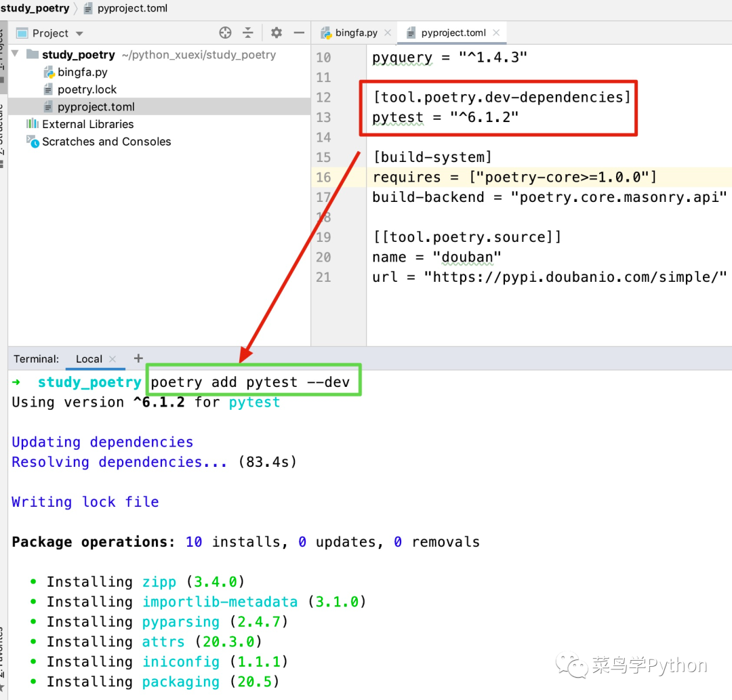Click the locate/scroll-from-source target icon
The height and width of the screenshot is (700, 732).
click(x=225, y=33)
